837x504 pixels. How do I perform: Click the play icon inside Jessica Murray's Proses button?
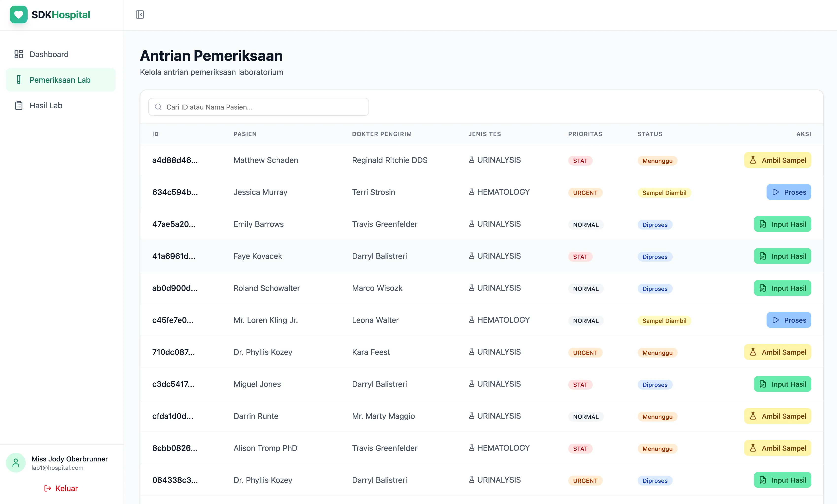[x=775, y=192]
